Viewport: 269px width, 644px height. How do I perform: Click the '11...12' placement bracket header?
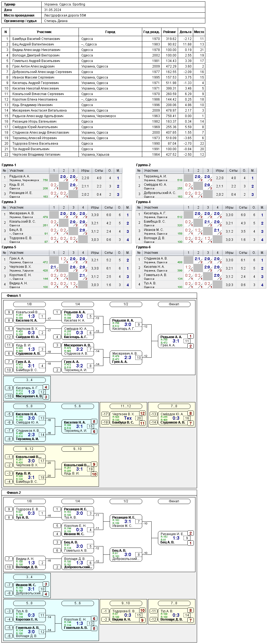(126, 406)
